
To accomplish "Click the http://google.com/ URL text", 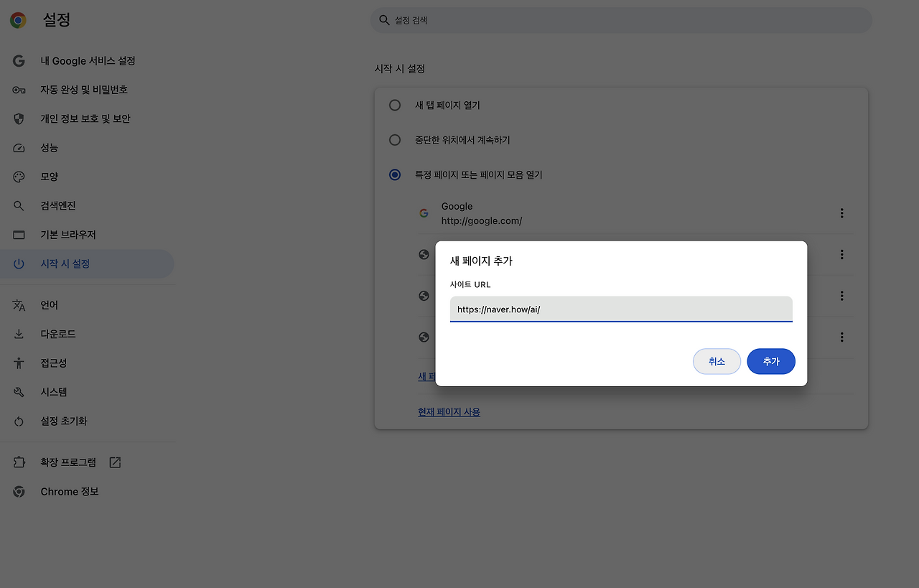I will coord(482,221).
